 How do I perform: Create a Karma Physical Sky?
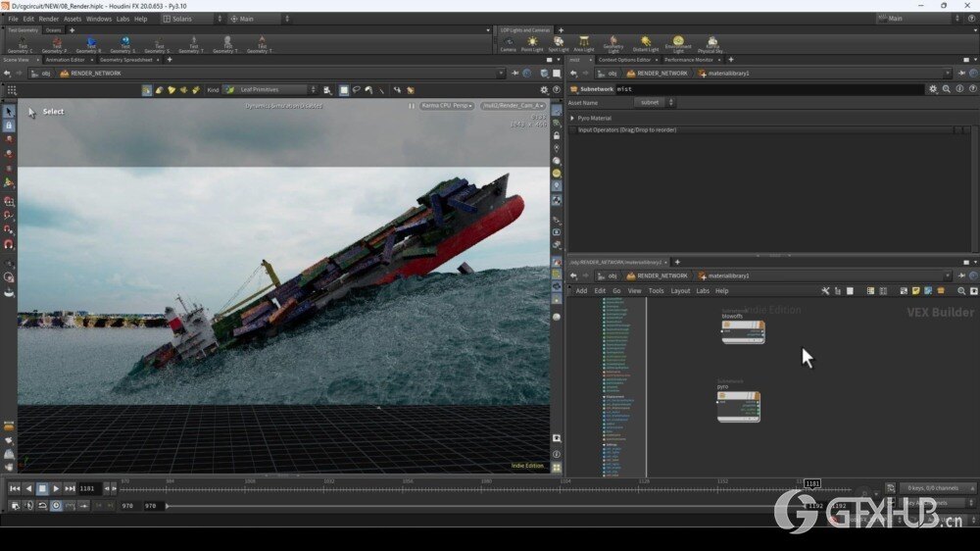coord(711,43)
